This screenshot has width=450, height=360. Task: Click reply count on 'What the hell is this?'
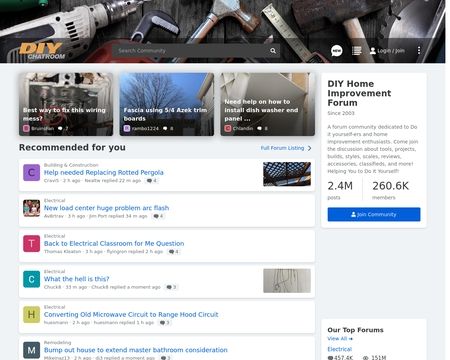(x=171, y=287)
